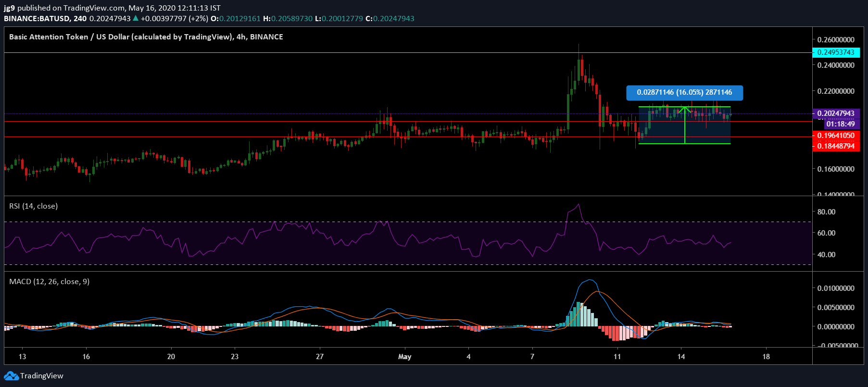Click date 13 on the time axis
Image resolution: width=868 pixels, height=387 pixels.
[x=22, y=357]
